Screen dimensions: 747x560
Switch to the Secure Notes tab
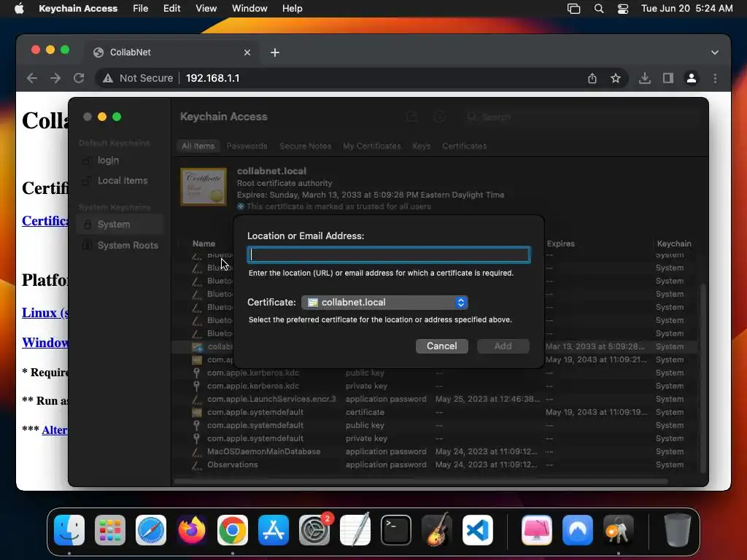click(x=306, y=146)
